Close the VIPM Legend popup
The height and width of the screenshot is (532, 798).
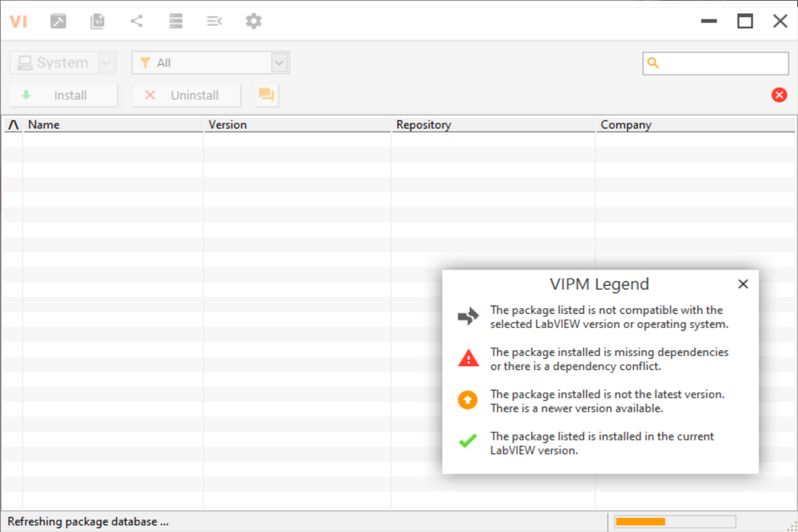(743, 284)
